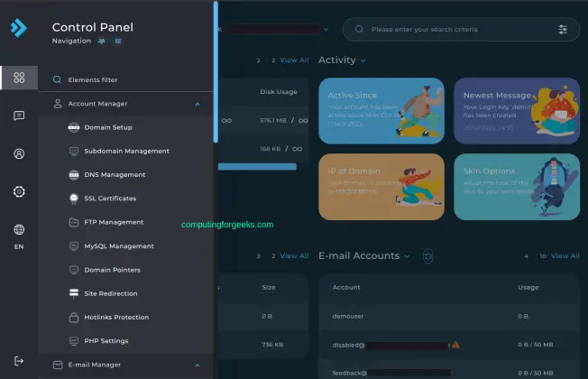The height and width of the screenshot is (379, 588).
Task: Open Domain Setup menu item
Action: click(x=107, y=127)
